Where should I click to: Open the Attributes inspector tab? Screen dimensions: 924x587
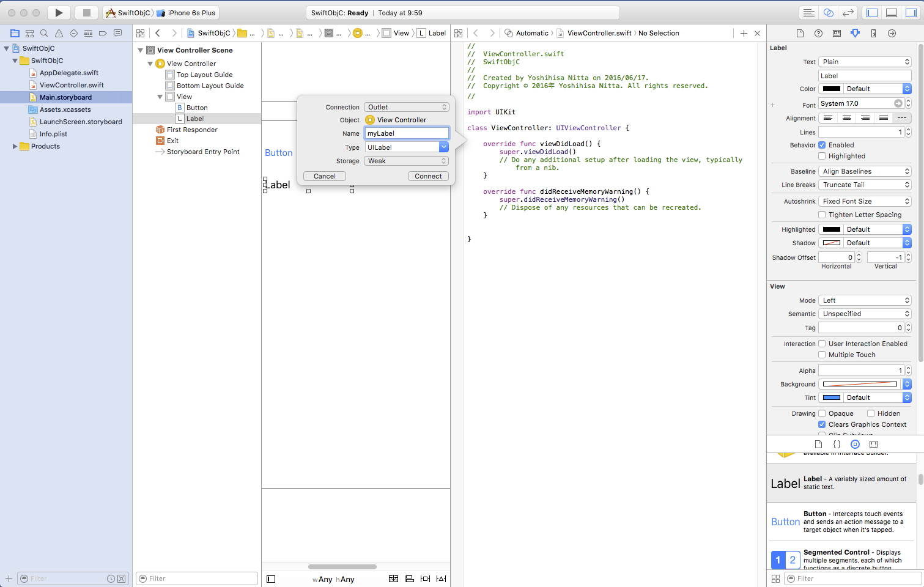[x=855, y=33]
